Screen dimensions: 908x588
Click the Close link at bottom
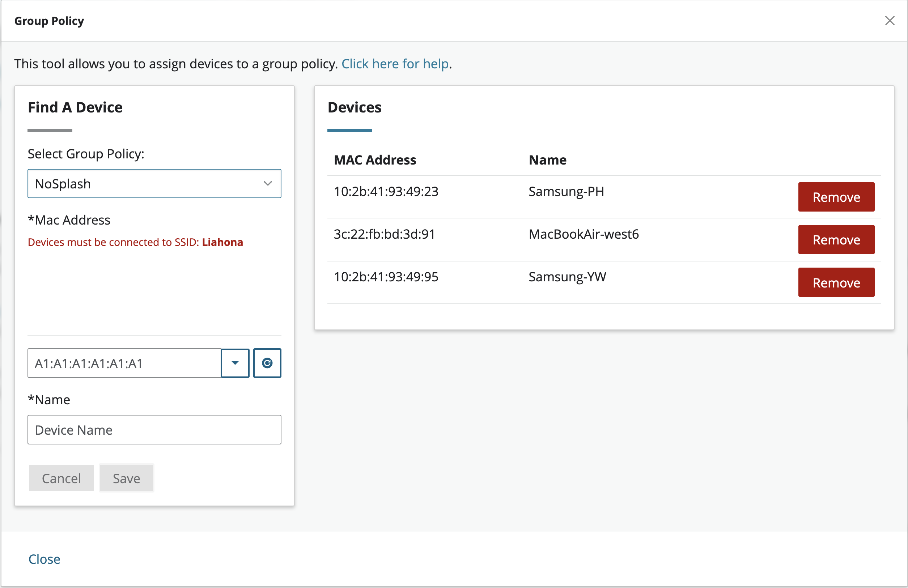44,559
